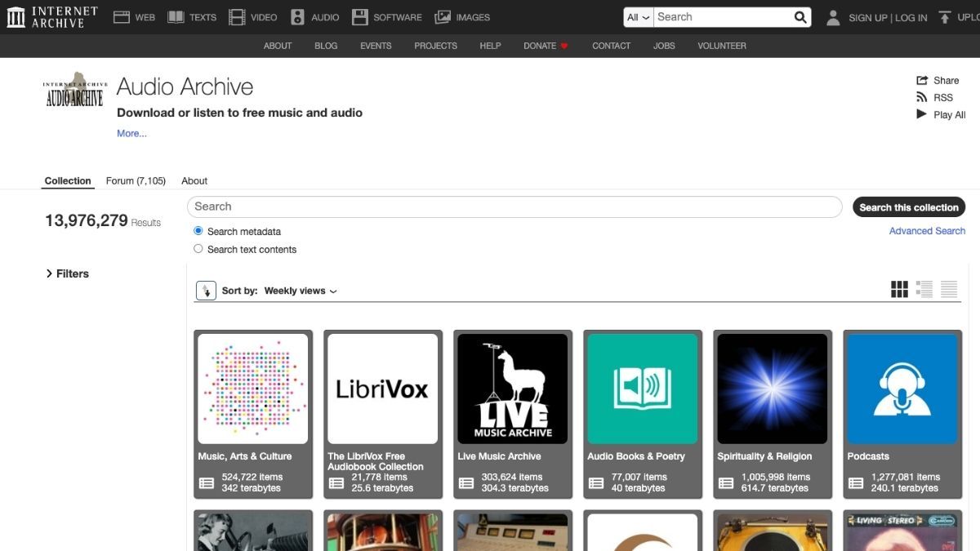Open Podcasts headset thumbnail
980x551 pixels.
(902, 389)
